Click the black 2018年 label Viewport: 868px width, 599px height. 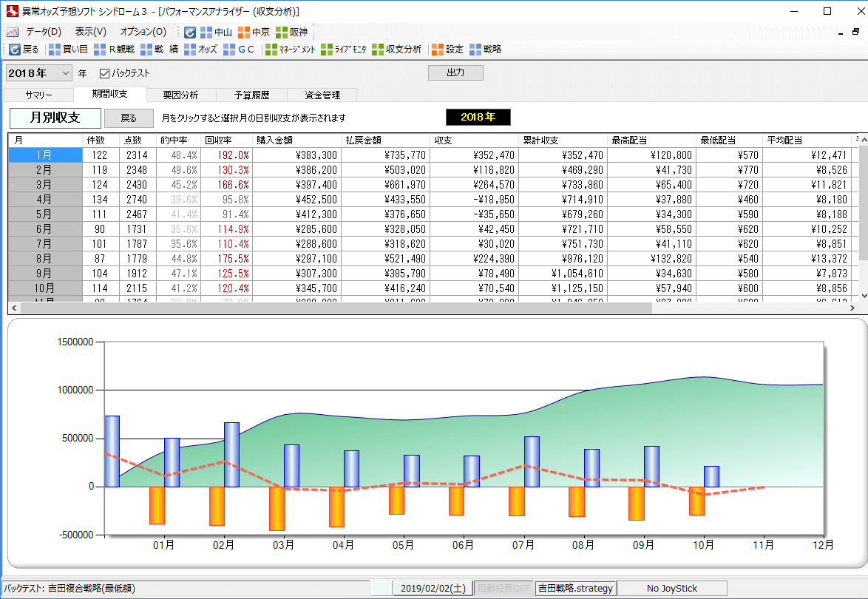coord(478,117)
